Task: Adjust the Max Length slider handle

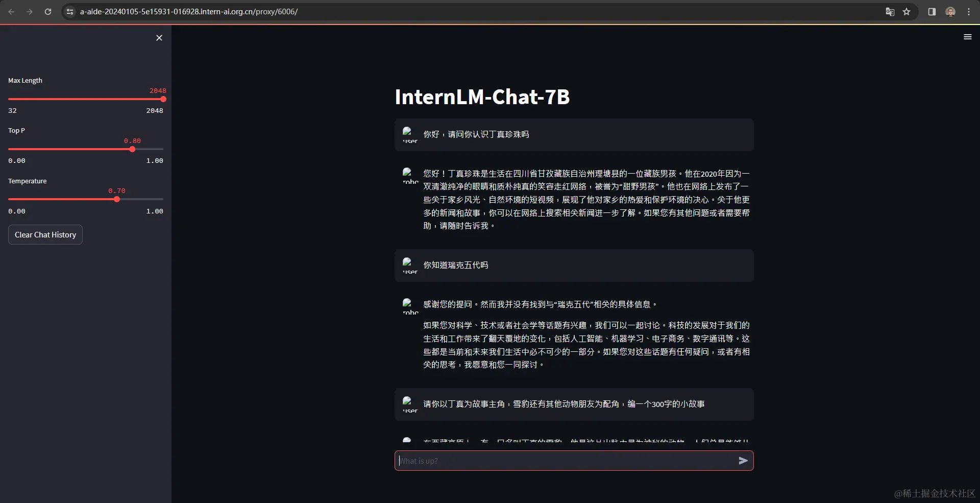Action: pyautogui.click(x=163, y=99)
